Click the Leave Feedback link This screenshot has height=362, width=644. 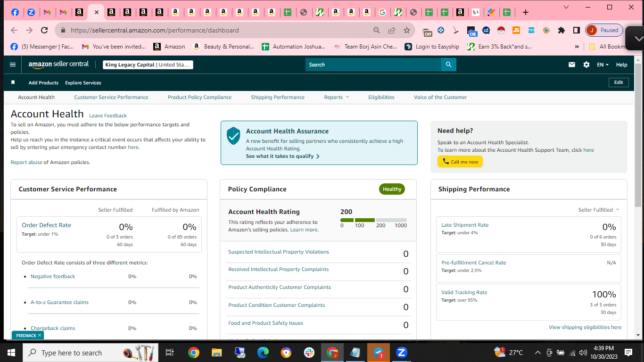click(108, 115)
